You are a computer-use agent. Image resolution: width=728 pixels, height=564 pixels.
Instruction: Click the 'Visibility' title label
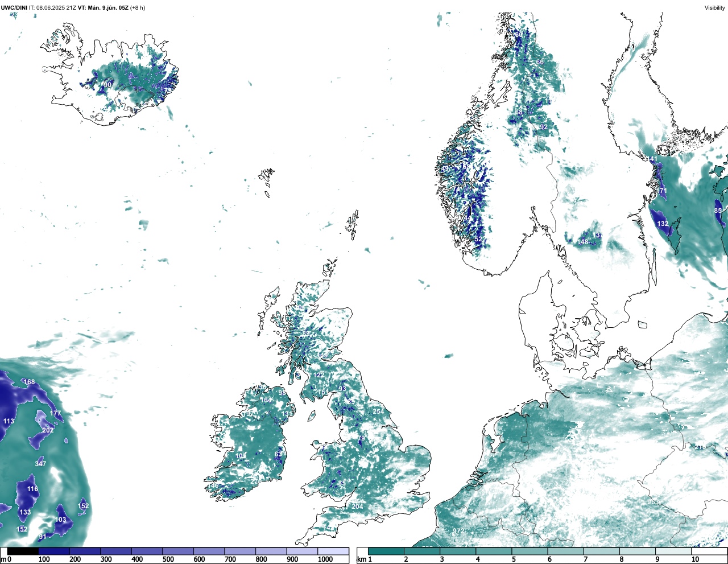714,8
